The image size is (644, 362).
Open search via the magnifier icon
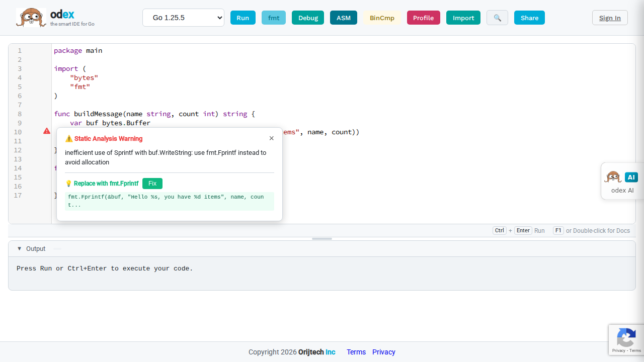(497, 18)
